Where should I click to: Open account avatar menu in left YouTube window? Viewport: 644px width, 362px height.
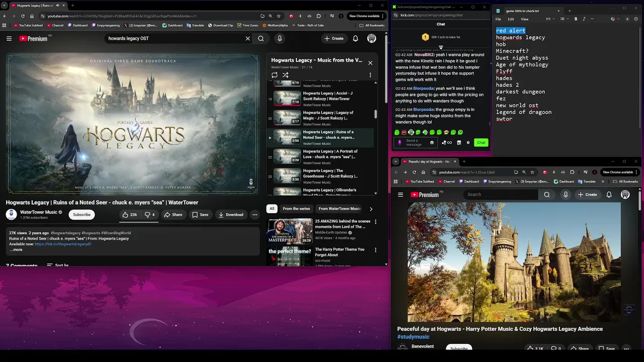click(372, 38)
